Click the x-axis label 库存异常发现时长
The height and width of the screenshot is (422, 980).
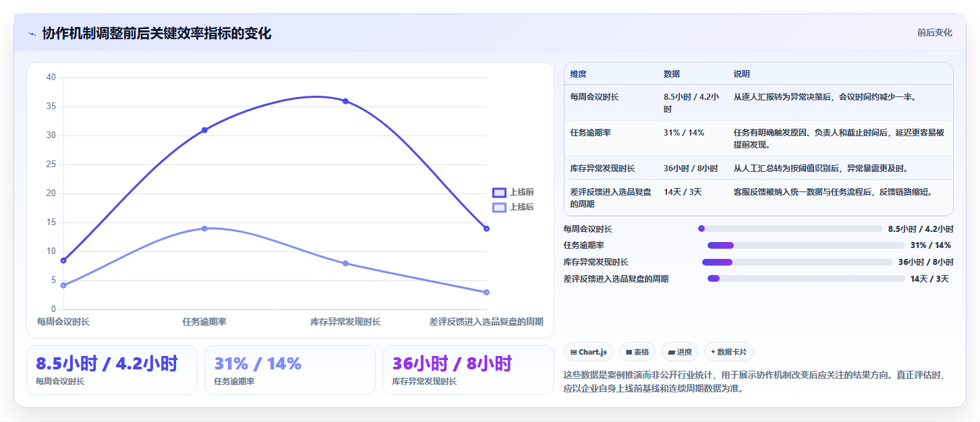point(345,322)
